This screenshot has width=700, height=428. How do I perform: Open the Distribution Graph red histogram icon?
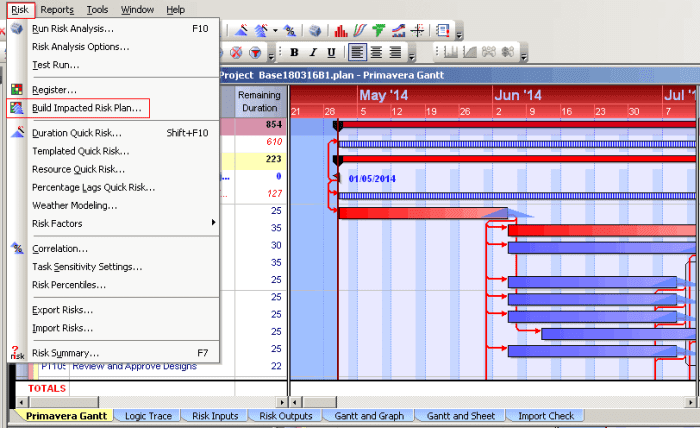[x=341, y=30]
